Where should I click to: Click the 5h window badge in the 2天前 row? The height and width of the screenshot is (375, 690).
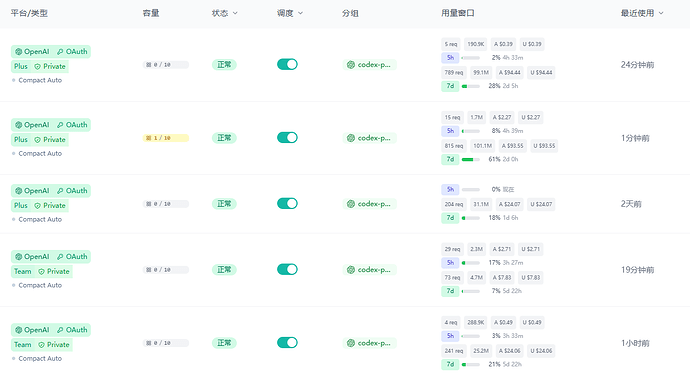pyautogui.click(x=450, y=189)
